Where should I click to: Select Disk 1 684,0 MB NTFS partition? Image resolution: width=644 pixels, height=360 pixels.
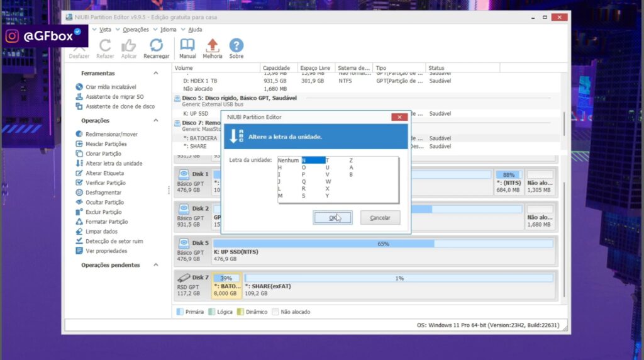coord(508,182)
